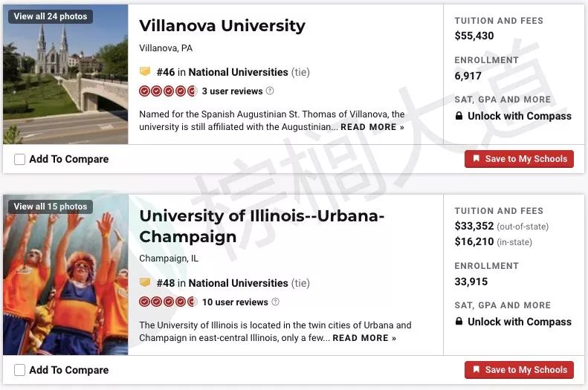
Task: Check Add To Compare for Villanova University
Action: (x=19, y=159)
